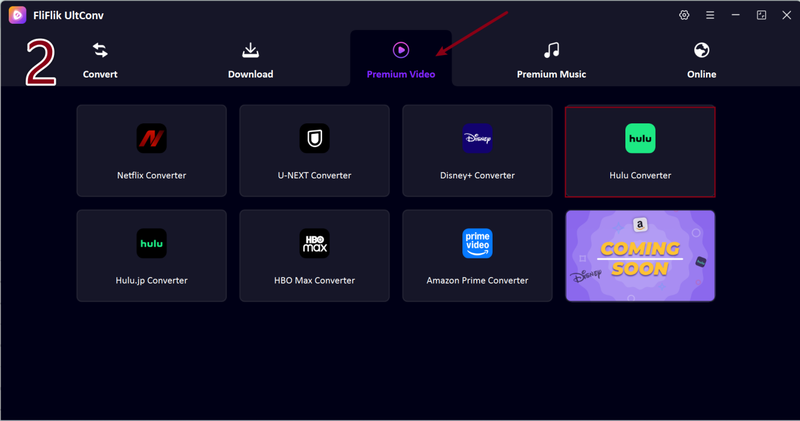Screen dimensions: 800x421
Task: Click the HBO Max logo icon
Action: [314, 243]
